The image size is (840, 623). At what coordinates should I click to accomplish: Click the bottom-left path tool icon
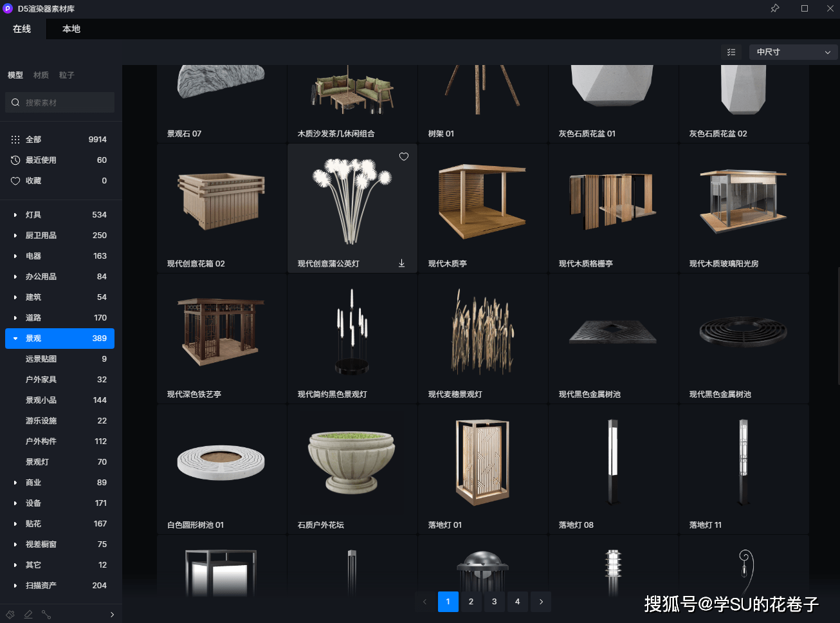46,615
